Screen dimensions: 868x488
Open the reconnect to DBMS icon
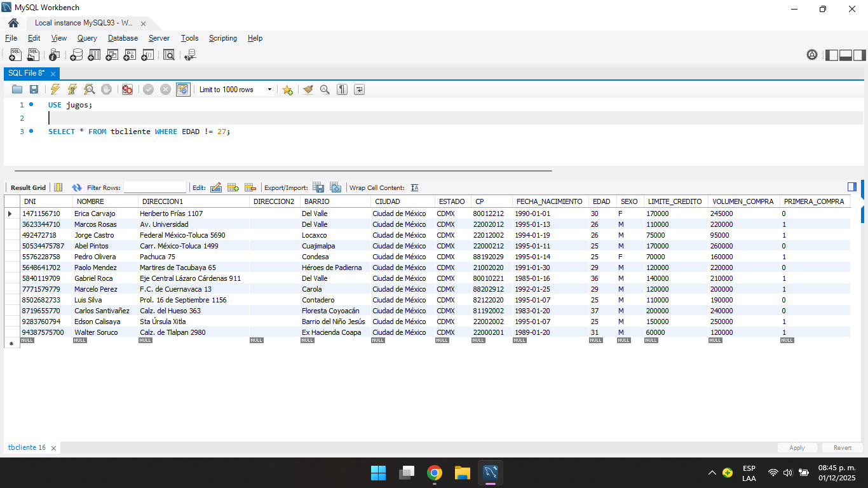tap(189, 55)
